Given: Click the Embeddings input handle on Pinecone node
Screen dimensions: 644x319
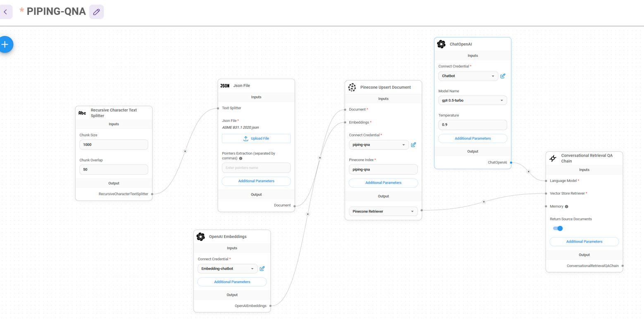Looking at the screenshot, I should click(x=345, y=122).
